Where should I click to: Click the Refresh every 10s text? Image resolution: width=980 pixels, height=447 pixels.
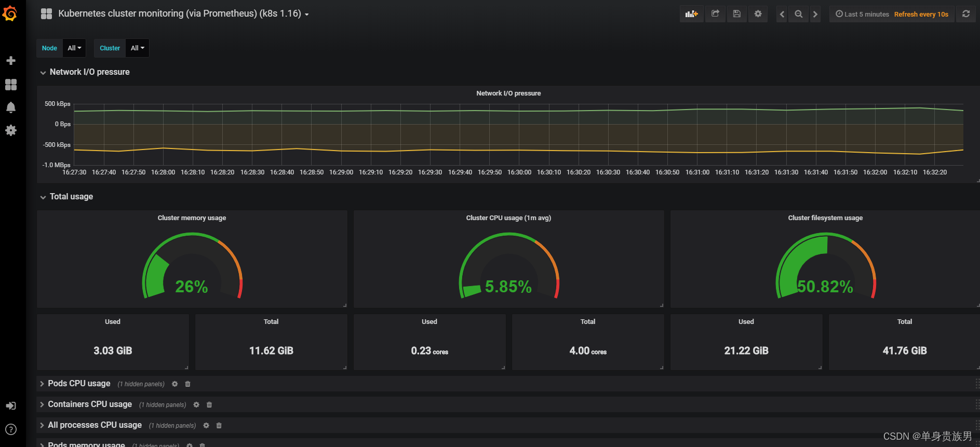pyautogui.click(x=921, y=14)
